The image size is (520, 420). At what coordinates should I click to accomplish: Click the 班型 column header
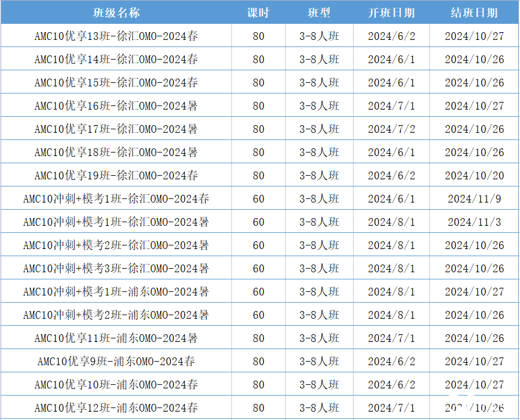click(x=319, y=13)
